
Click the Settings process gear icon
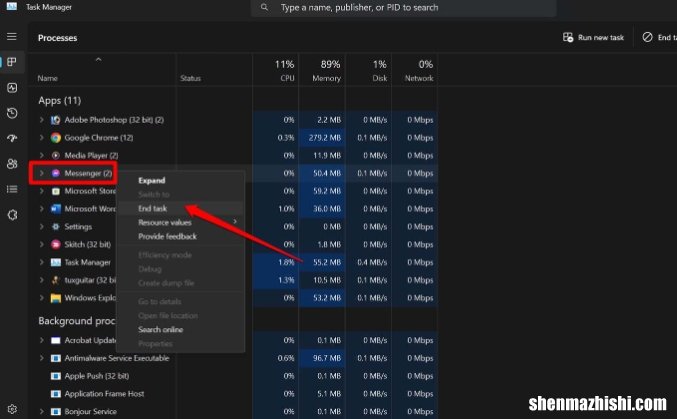pyautogui.click(x=56, y=227)
